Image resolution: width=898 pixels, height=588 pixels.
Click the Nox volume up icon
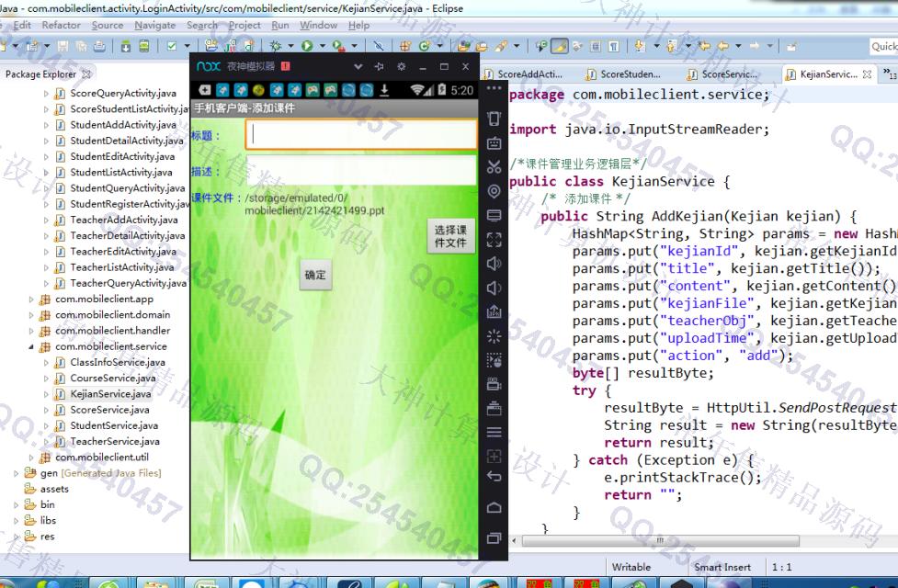[x=494, y=264]
